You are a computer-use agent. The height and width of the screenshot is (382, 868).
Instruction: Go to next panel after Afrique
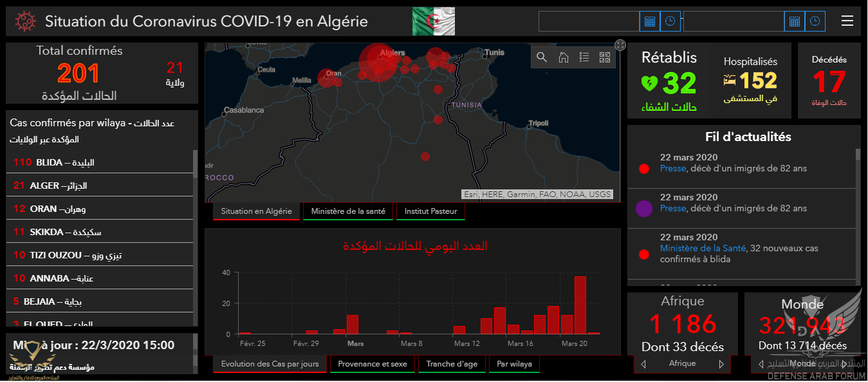721,364
